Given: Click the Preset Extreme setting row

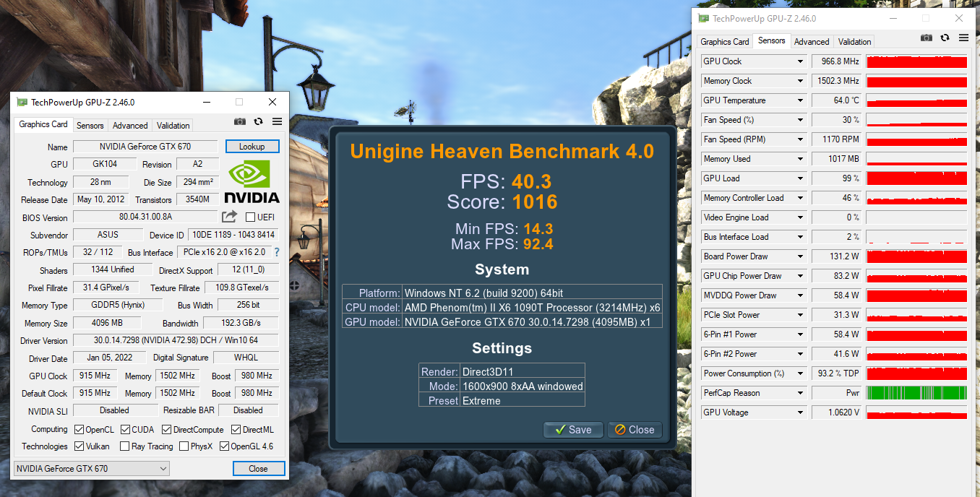Looking at the screenshot, I should (502, 401).
